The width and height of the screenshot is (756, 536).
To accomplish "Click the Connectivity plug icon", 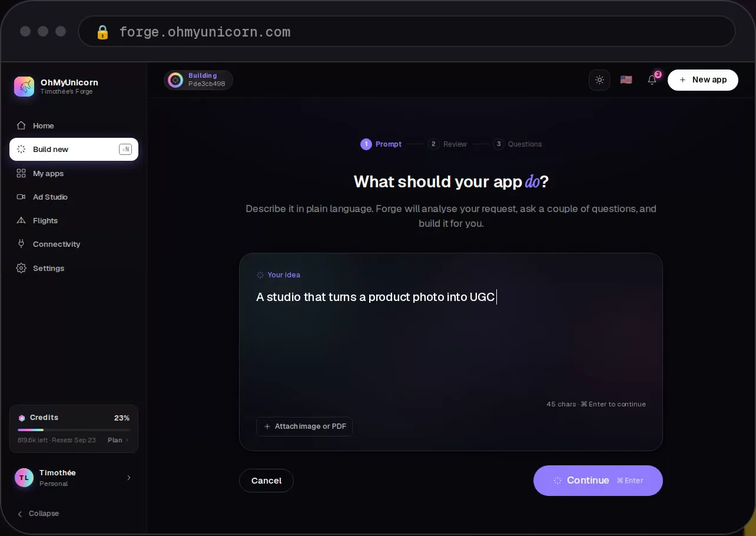I will tap(21, 244).
